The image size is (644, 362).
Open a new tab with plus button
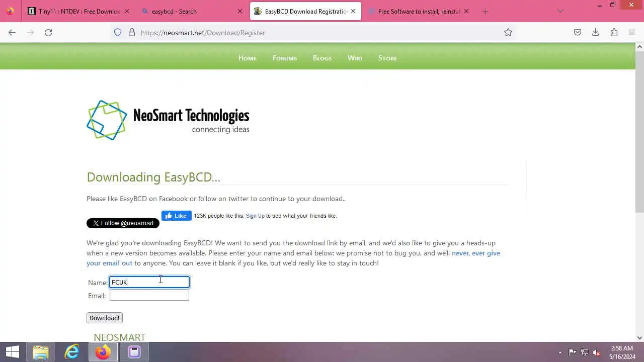click(x=485, y=11)
